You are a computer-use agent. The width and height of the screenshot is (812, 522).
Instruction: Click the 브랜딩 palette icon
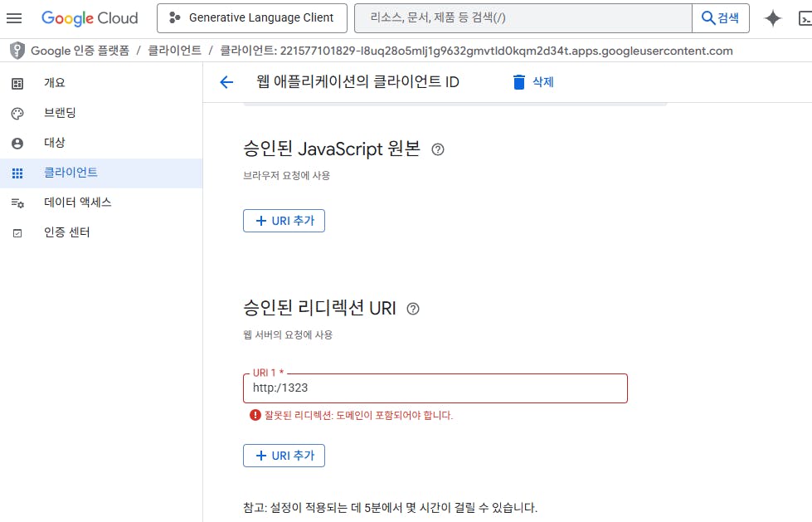(17, 114)
